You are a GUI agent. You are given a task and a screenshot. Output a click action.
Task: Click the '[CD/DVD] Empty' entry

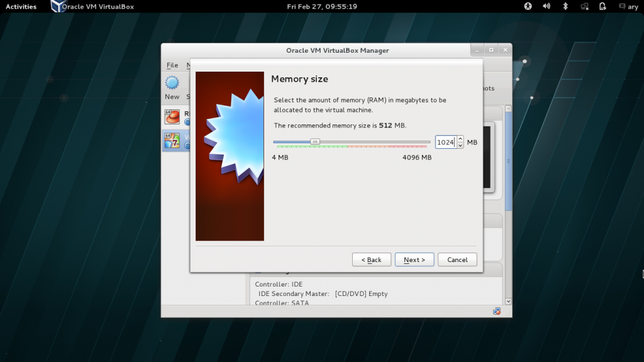[361, 293]
